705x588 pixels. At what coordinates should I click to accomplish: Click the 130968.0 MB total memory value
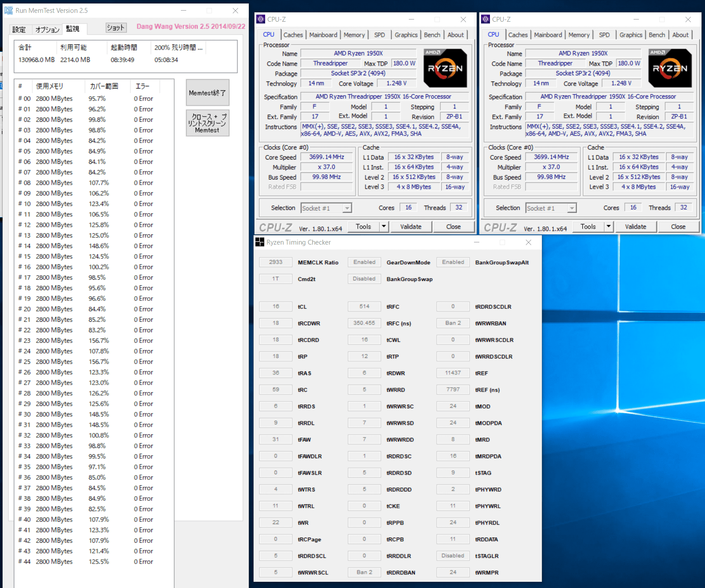pyautogui.click(x=36, y=60)
